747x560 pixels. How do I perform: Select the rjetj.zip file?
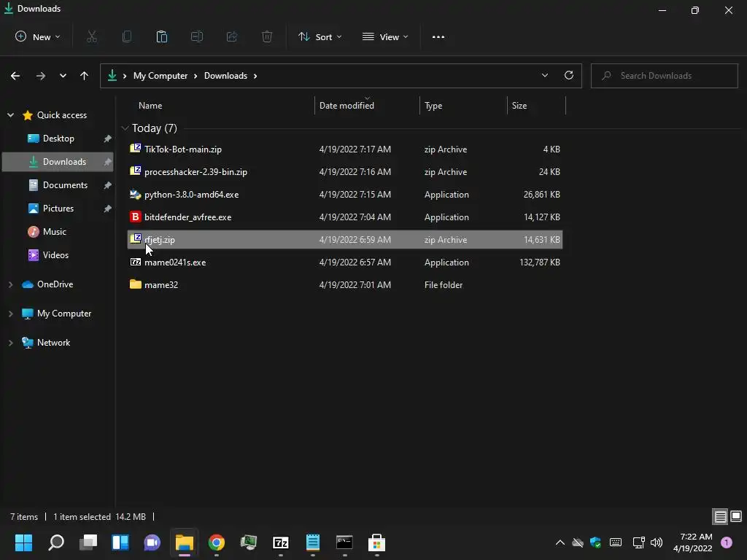[344, 239]
